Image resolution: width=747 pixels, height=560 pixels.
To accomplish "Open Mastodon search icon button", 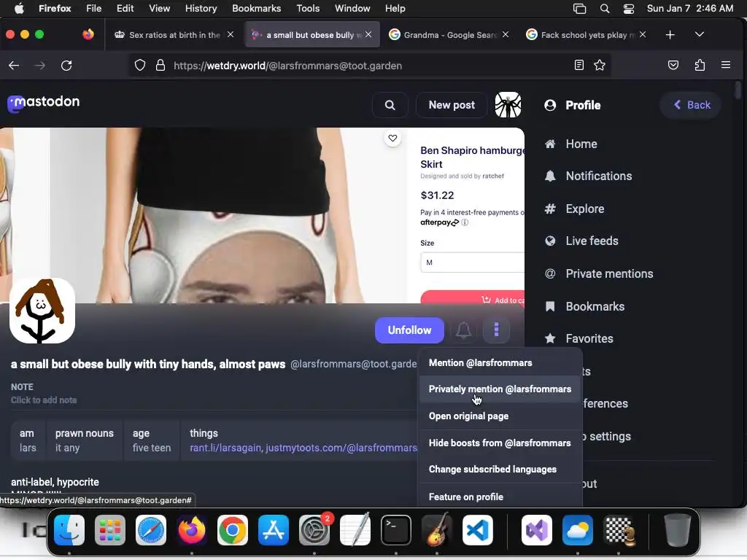I will (x=390, y=105).
